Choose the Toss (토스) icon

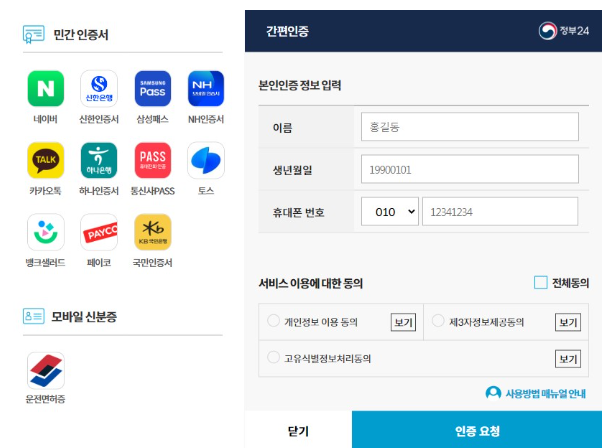[x=206, y=160]
